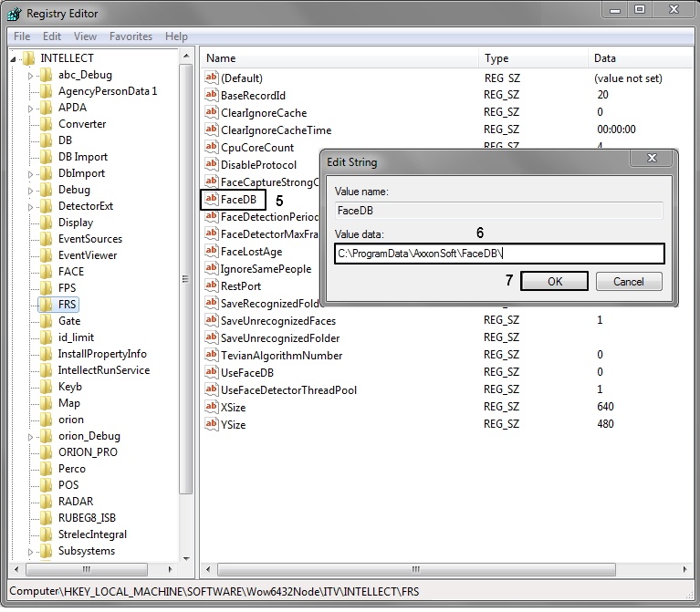Click the string icon beside BaseRecordId
Screen dimensions: 700x612
(212, 95)
